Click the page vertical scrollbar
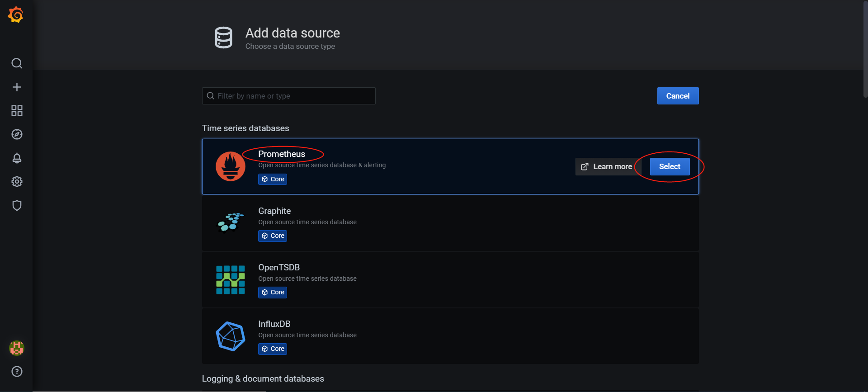The height and width of the screenshot is (392, 868). coord(865,49)
